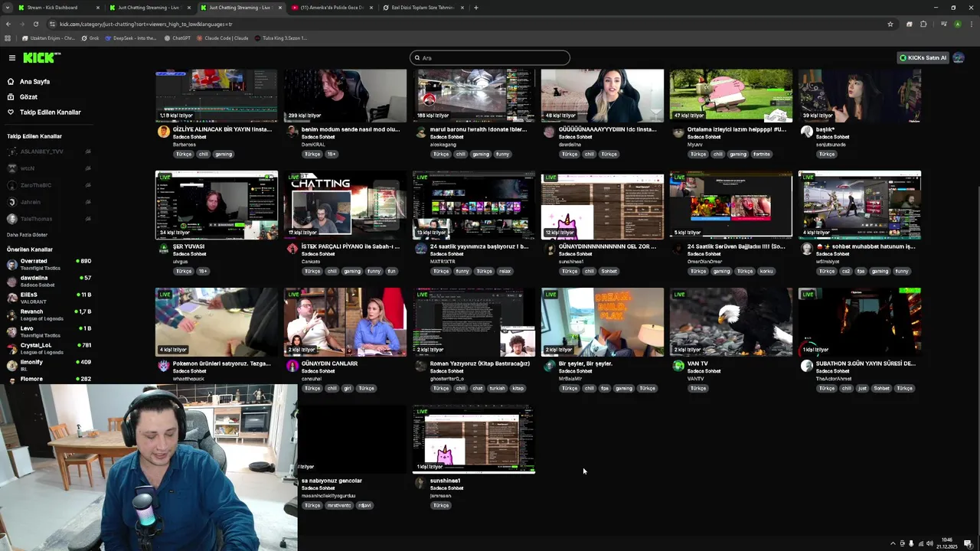
Task: Open a new browser tab
Action: pos(476,8)
